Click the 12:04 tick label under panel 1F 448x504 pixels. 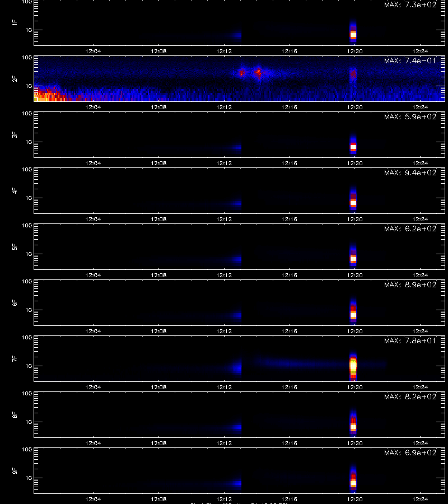click(x=93, y=51)
